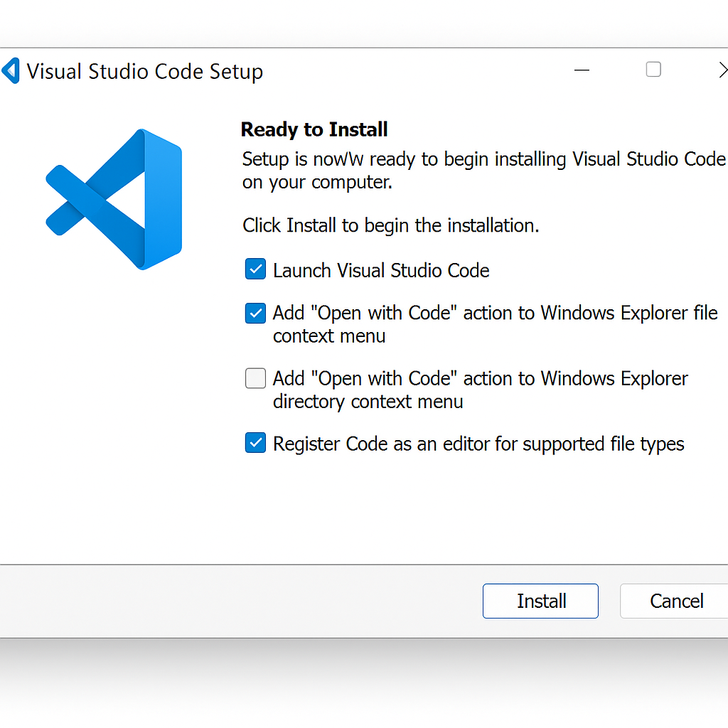
Task: Click the "Click Install to begin" instruction text
Action: pyautogui.click(x=390, y=225)
